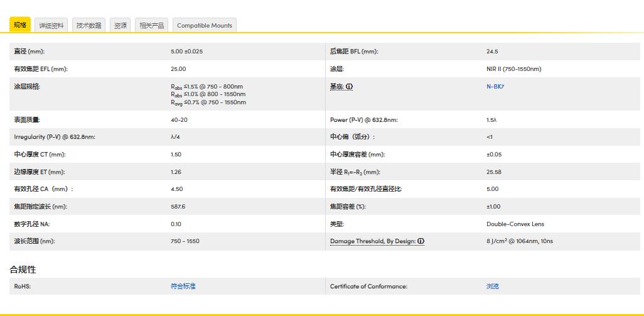644x316 pixels.
Task: Show the 相关产品 tab
Action: click(151, 26)
